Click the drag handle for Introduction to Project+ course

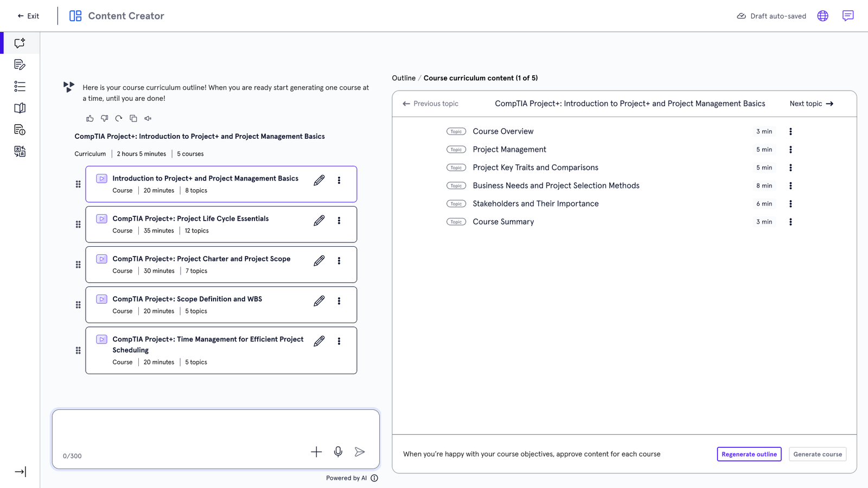coord(78,184)
